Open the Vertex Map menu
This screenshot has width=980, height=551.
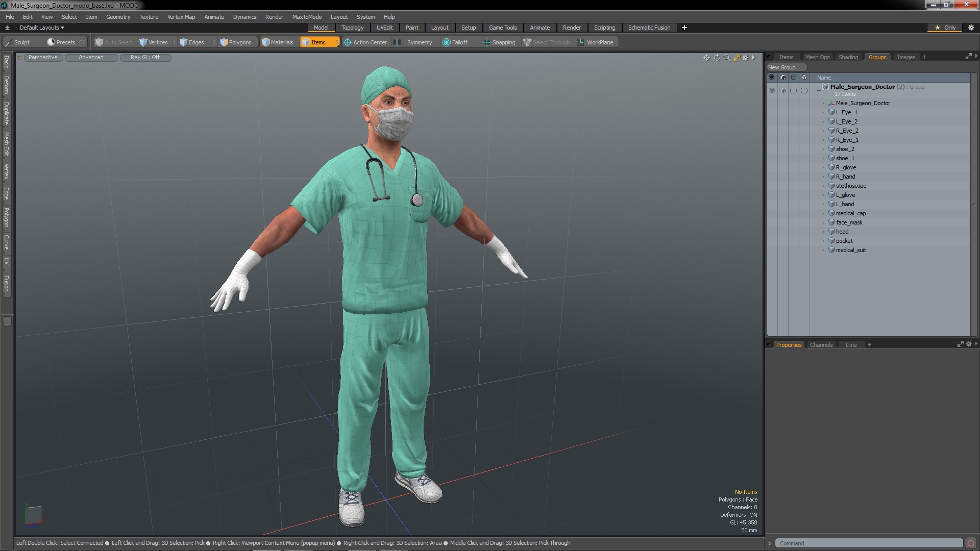181,17
